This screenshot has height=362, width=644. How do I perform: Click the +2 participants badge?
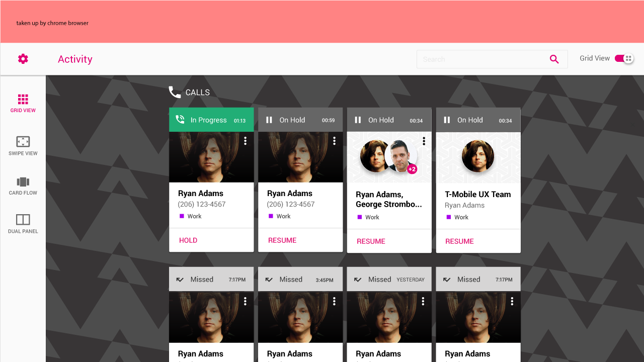(x=412, y=169)
